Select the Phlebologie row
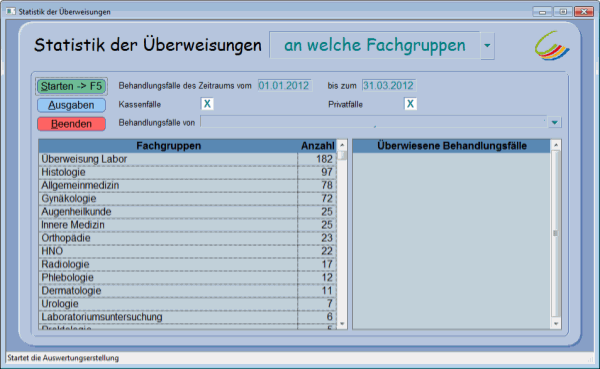 click(188, 277)
